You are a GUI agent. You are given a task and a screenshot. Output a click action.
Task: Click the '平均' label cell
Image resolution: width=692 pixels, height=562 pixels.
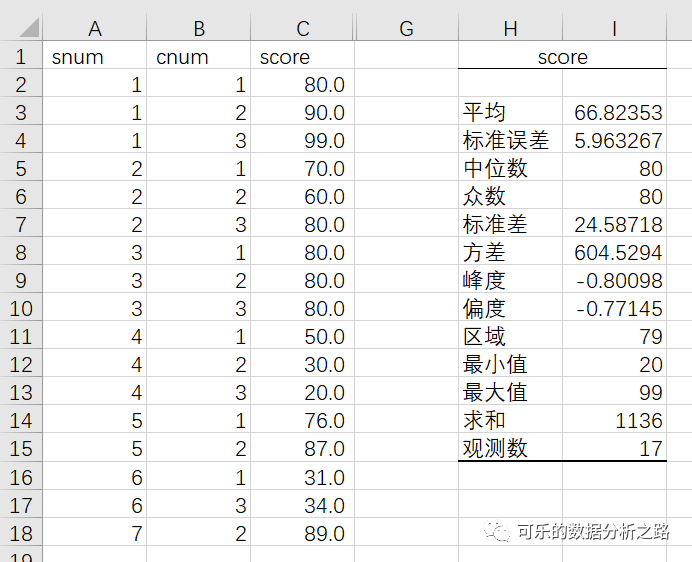point(510,113)
